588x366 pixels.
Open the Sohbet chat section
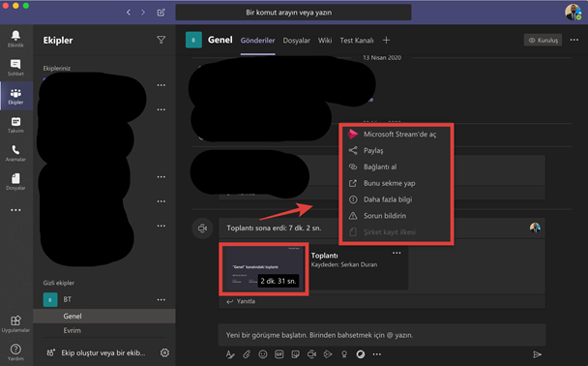15,68
